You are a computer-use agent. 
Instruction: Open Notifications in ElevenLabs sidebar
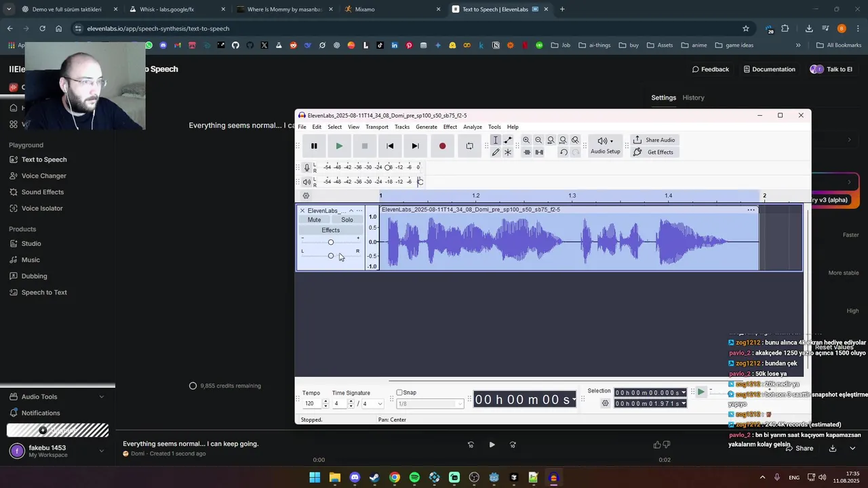pos(41,413)
